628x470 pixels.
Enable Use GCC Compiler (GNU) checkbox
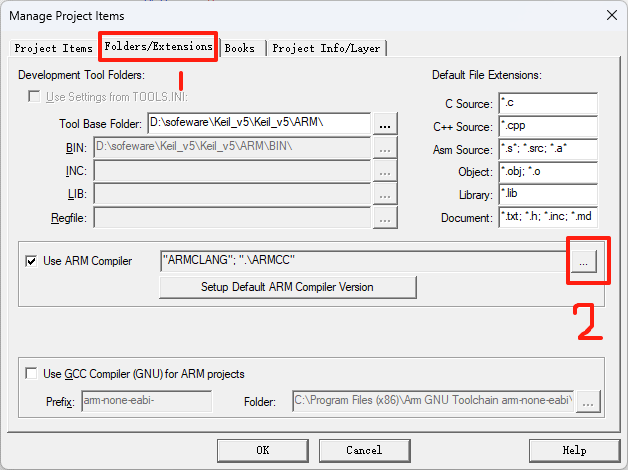(31, 374)
